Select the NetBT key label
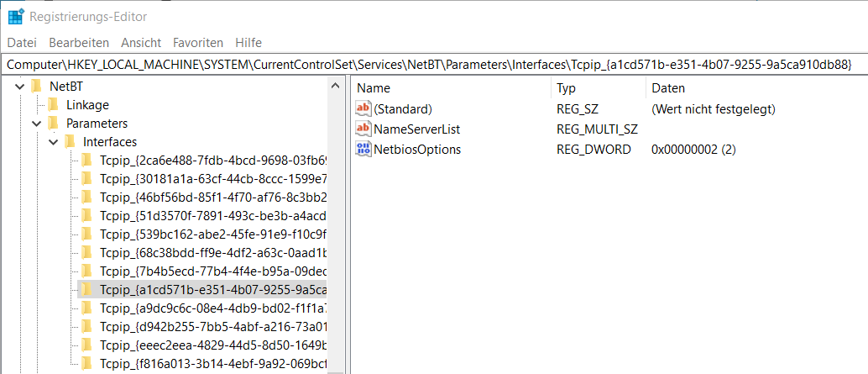This screenshot has height=374, width=868. [66, 87]
